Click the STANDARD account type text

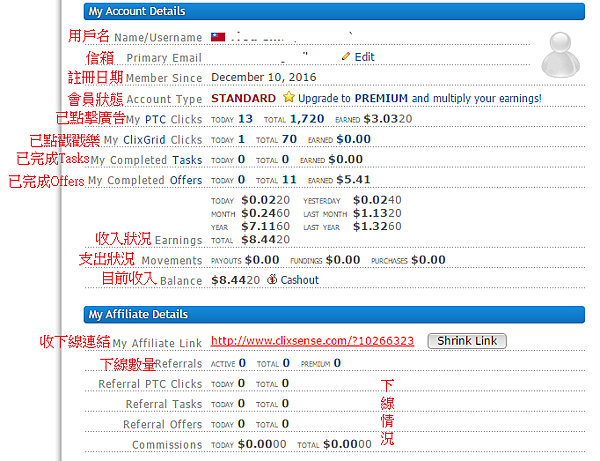(x=243, y=98)
